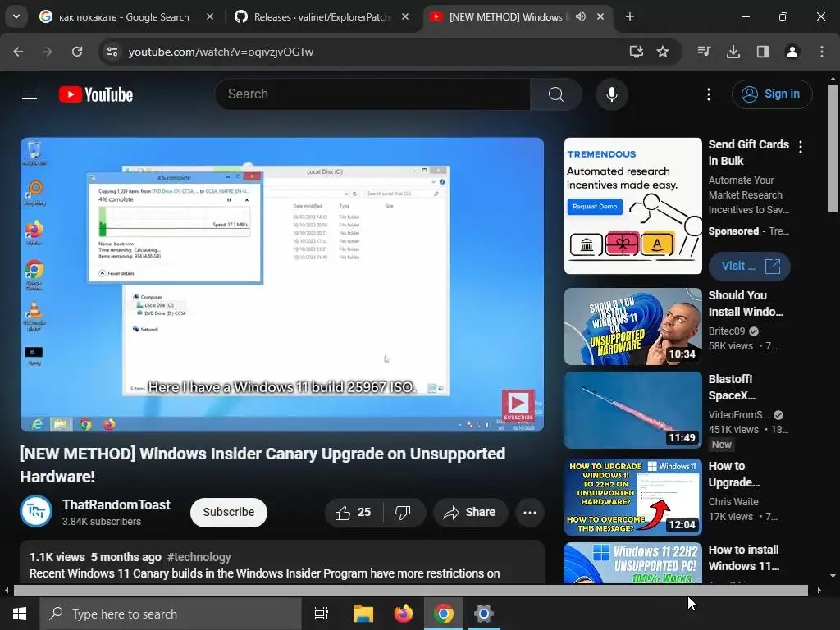Viewport: 840px width, 630px height.
Task: Open Send Gift Cards ad options menu
Action: pyautogui.click(x=801, y=147)
